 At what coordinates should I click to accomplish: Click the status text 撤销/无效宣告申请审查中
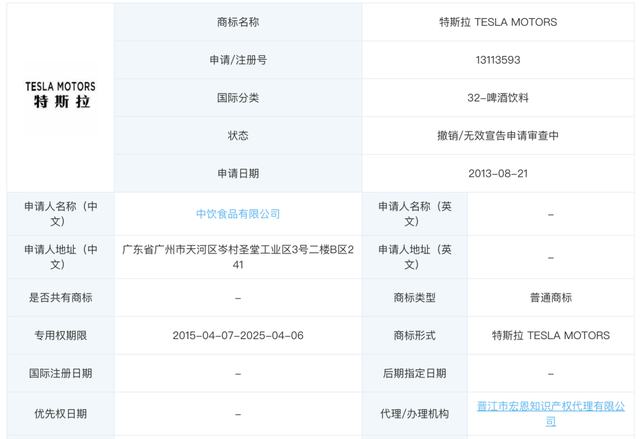tap(498, 136)
